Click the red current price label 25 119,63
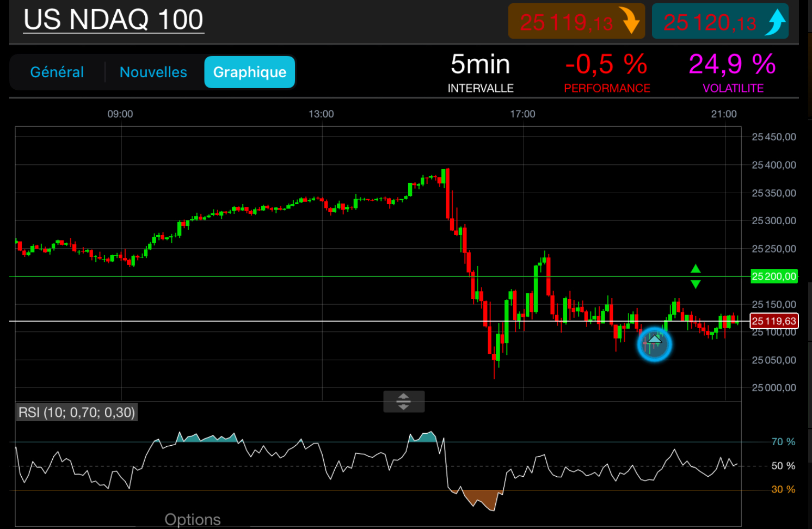 coord(774,321)
